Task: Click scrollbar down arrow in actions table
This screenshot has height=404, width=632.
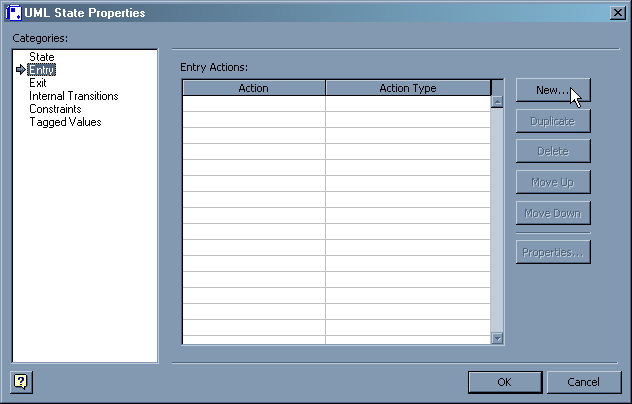Action: coord(497,338)
